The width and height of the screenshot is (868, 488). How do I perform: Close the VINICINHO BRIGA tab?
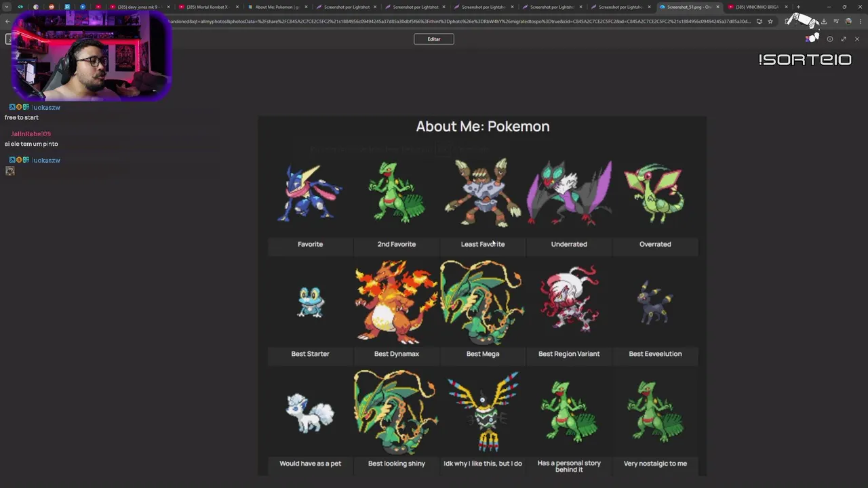click(787, 7)
